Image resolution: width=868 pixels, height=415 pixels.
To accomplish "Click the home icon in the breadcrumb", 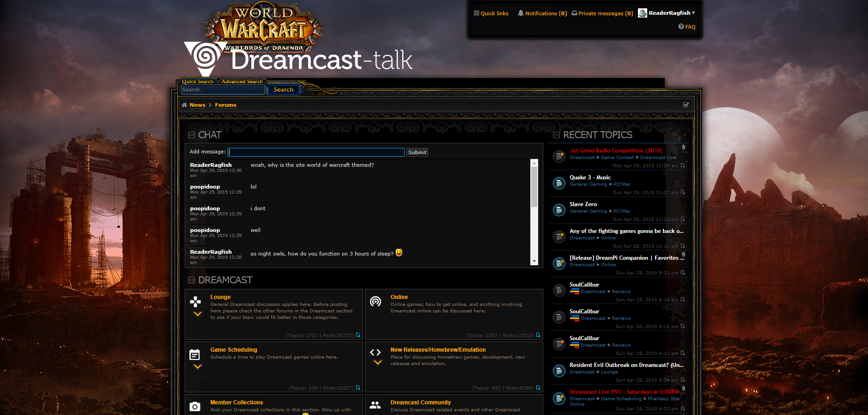I will pos(184,105).
